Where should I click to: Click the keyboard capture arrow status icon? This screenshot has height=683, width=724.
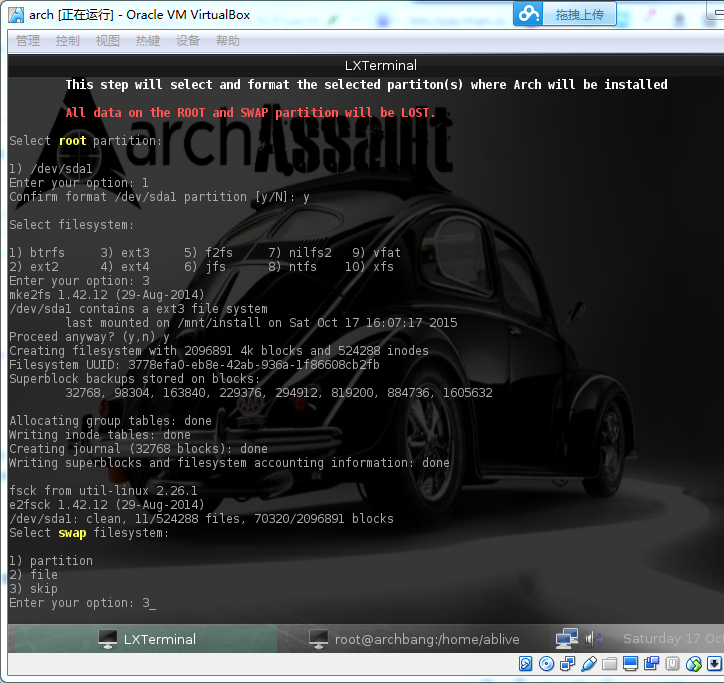tap(714, 664)
